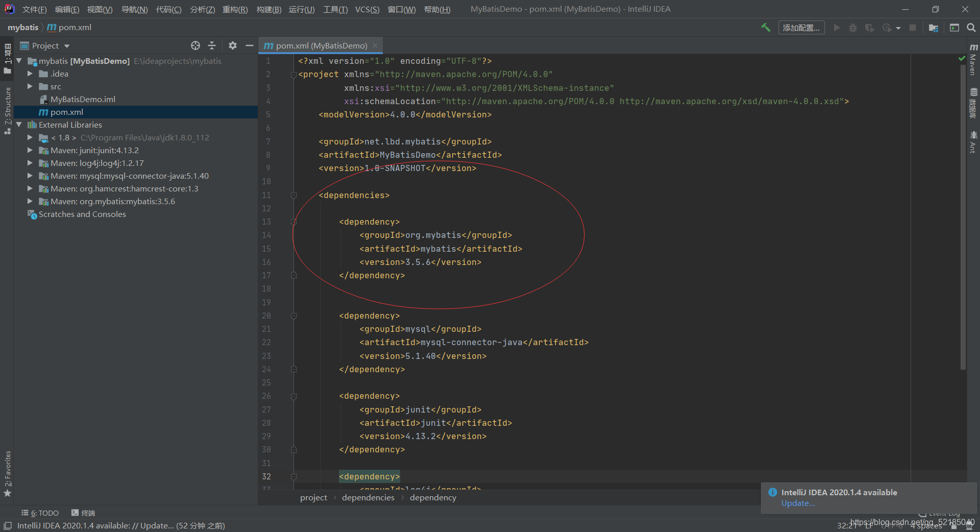Screen dimensions: 980x532
Task: Collapse the mybatis project root node
Action: point(19,61)
